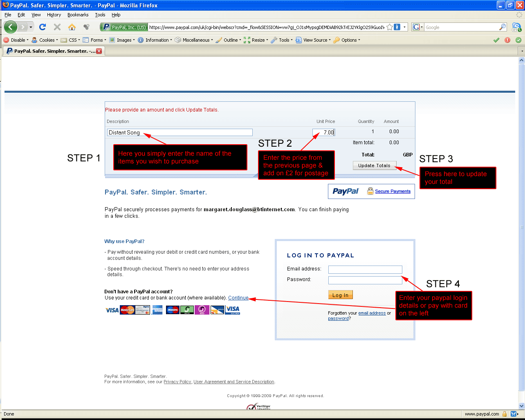This screenshot has height=420, width=525.
Task: Click the Password field
Action: (365, 280)
